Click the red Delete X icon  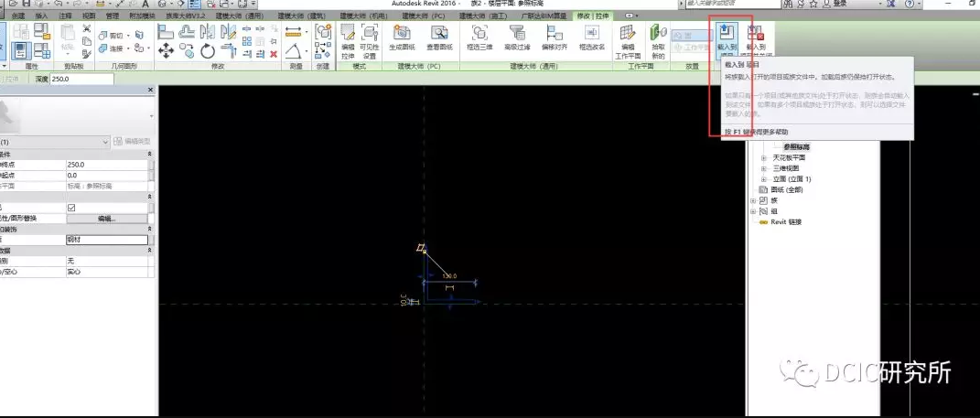tap(273, 54)
